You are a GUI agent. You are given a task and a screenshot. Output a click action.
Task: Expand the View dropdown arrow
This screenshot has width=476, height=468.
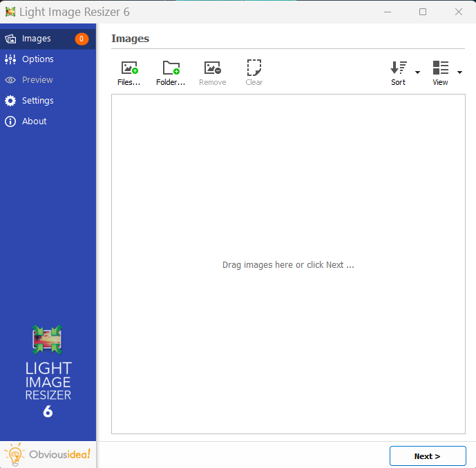[459, 72]
